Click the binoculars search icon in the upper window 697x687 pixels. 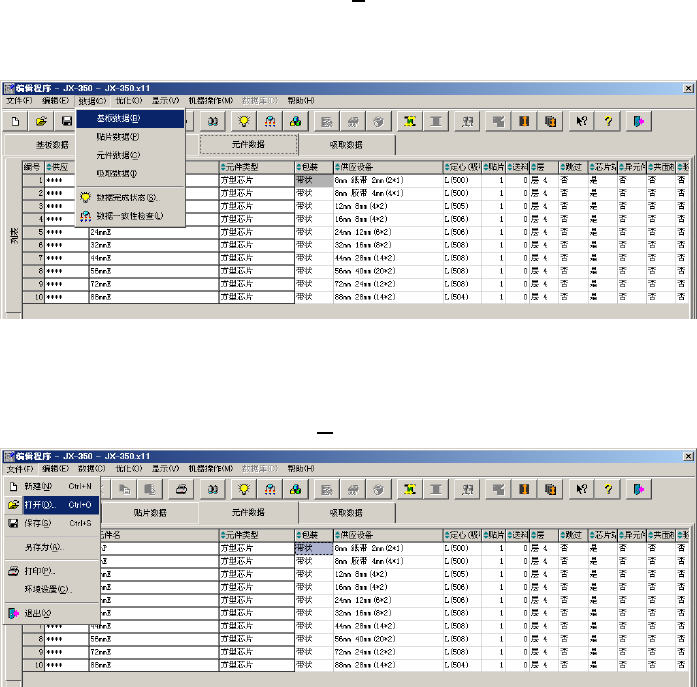tap(213, 121)
